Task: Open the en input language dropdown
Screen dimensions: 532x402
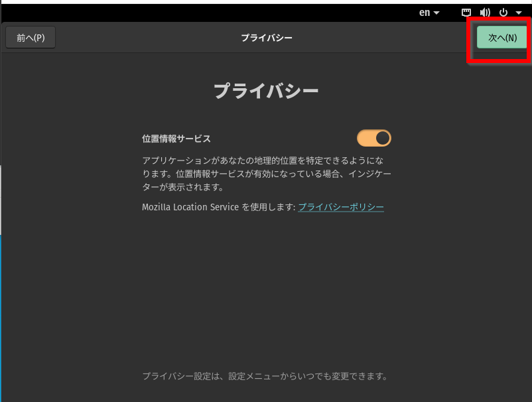Action: pyautogui.click(x=429, y=13)
